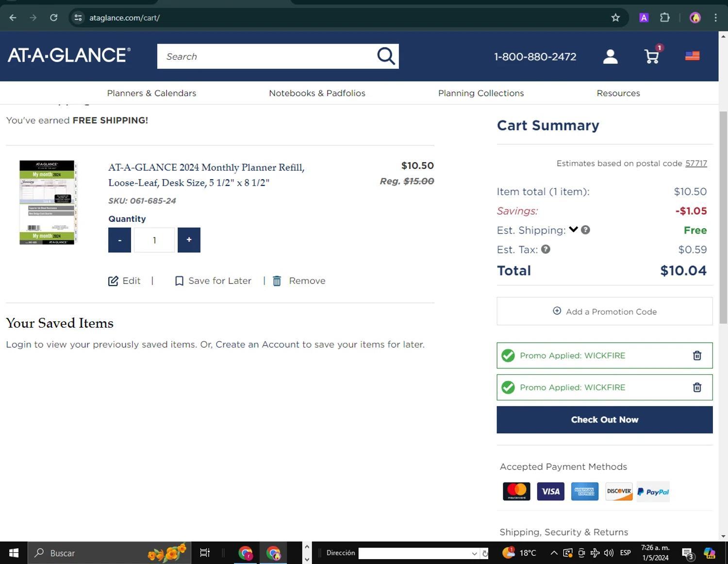Screen dimensions: 728x564
Task: View site information icon in address bar
Action: [x=78, y=18]
